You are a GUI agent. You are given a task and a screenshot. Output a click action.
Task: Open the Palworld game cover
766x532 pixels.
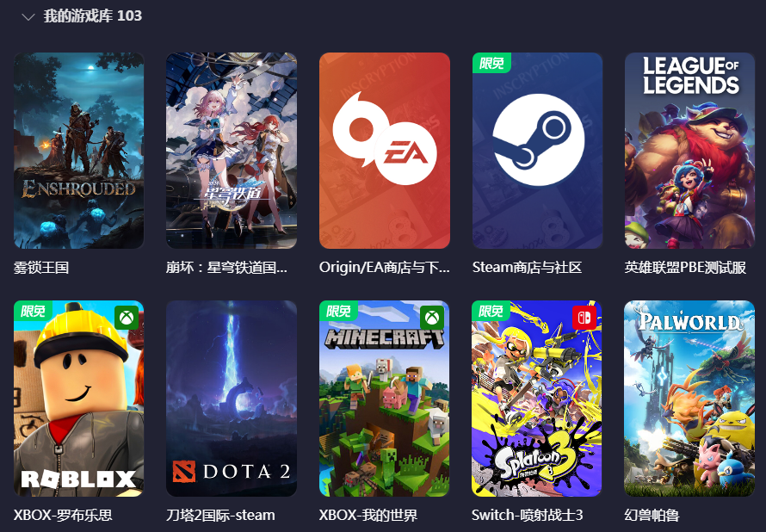pos(689,399)
